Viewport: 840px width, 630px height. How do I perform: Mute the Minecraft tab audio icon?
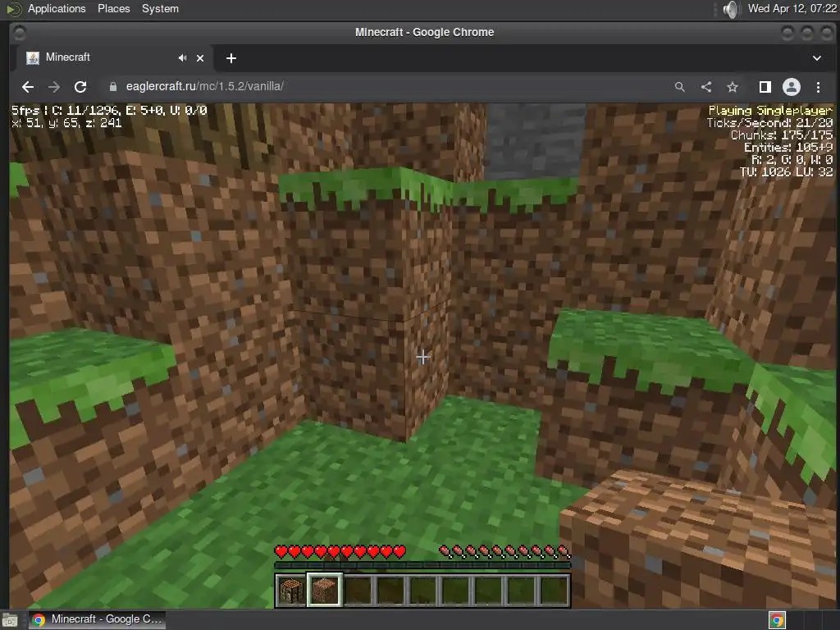(x=182, y=58)
